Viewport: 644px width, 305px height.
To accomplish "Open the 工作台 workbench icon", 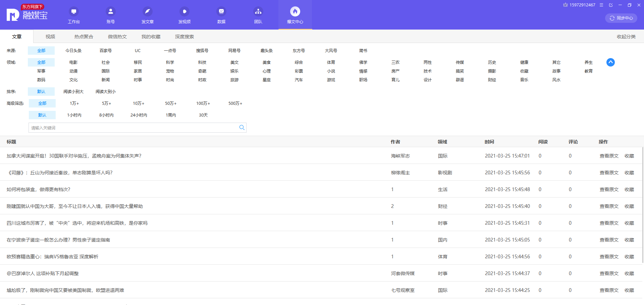I will pyautogui.click(x=74, y=12).
